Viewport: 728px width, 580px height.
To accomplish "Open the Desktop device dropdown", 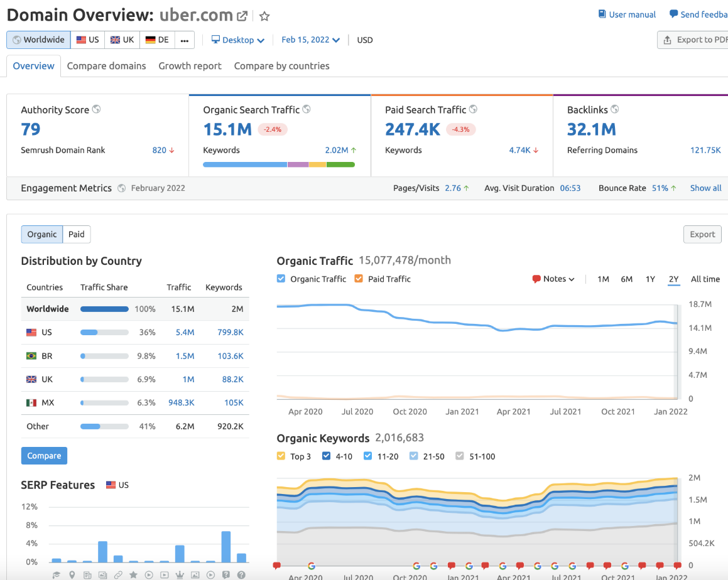I will [237, 40].
